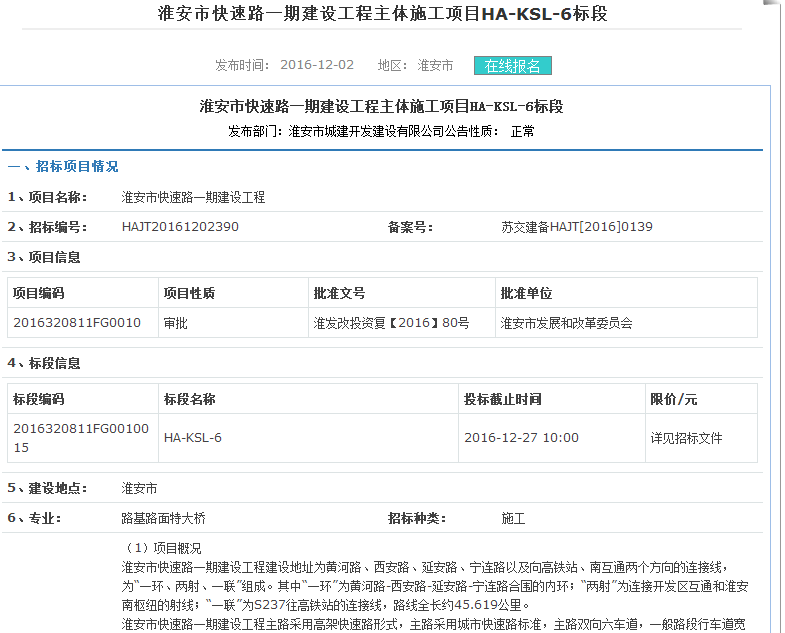The width and height of the screenshot is (785, 633).
Task: Click filing number 苏交建备HAJT[2016]0139
Action: 576,227
